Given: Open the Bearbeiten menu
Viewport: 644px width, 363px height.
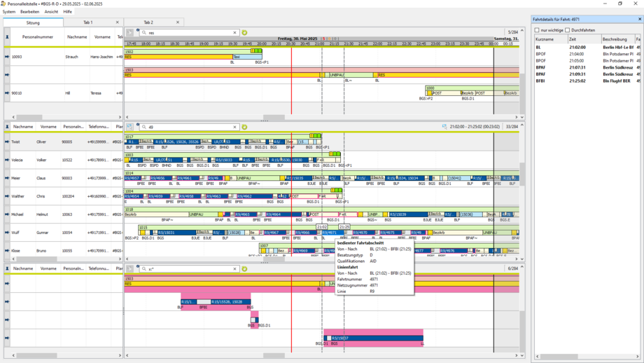Looking at the screenshot, I should pyautogui.click(x=29, y=12).
